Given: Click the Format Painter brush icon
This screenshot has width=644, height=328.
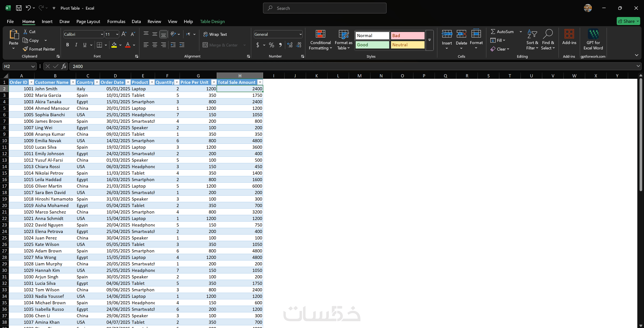Looking at the screenshot, I should [25, 49].
